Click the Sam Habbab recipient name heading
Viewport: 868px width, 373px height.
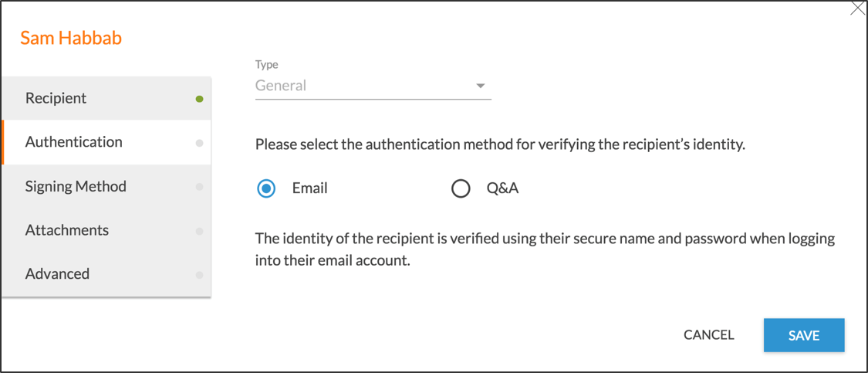pyautogui.click(x=71, y=39)
